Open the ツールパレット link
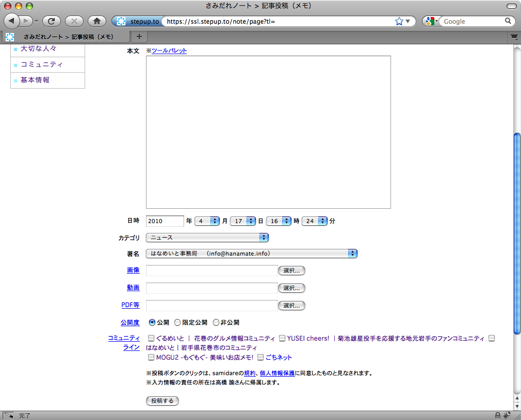Image resolution: width=521 pixels, height=420 pixels. pyautogui.click(x=169, y=51)
